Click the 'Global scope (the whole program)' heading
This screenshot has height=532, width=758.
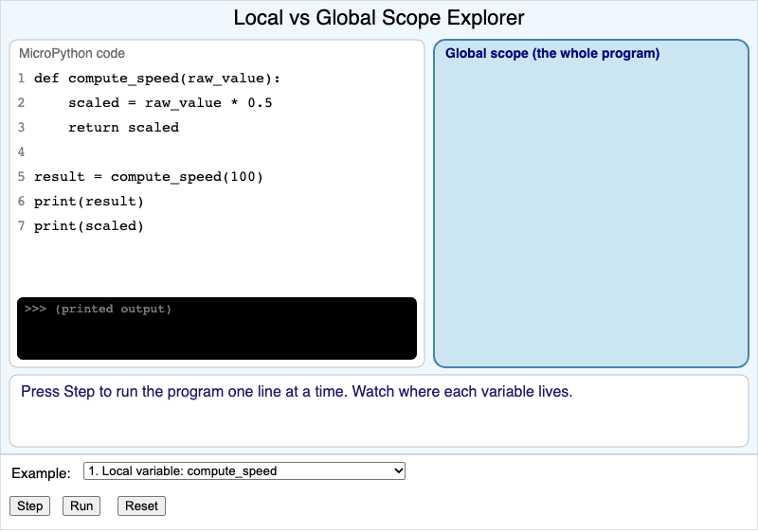tap(552, 53)
